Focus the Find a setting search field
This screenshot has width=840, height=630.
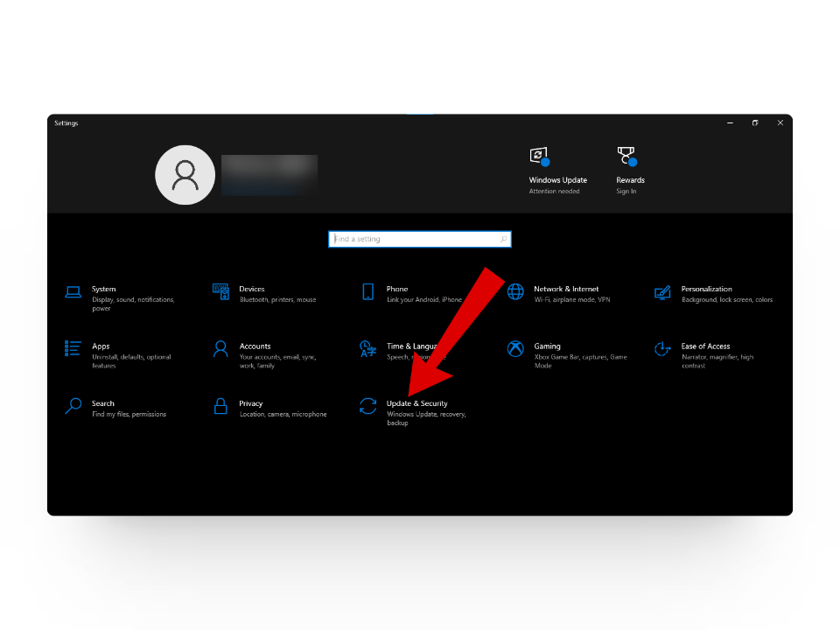pyautogui.click(x=419, y=239)
